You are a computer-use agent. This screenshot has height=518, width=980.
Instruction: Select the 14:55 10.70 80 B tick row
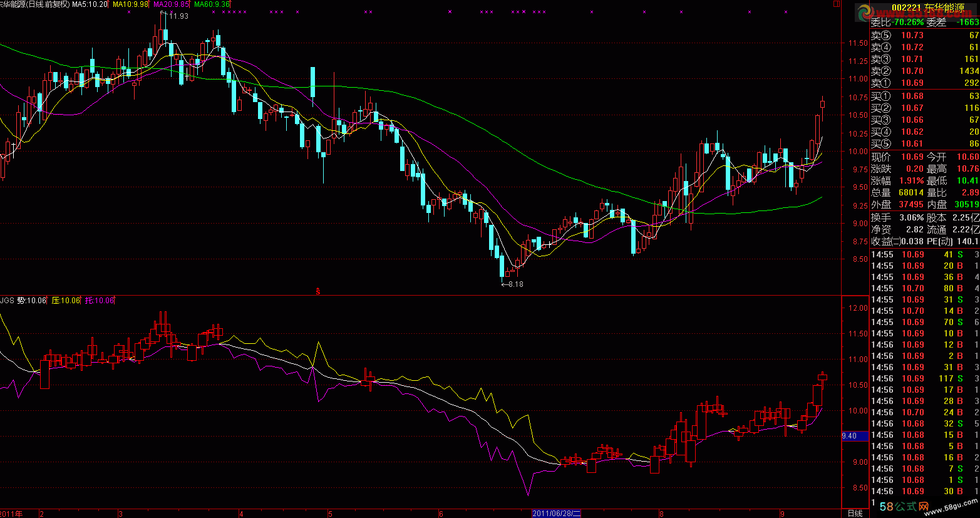925,289
